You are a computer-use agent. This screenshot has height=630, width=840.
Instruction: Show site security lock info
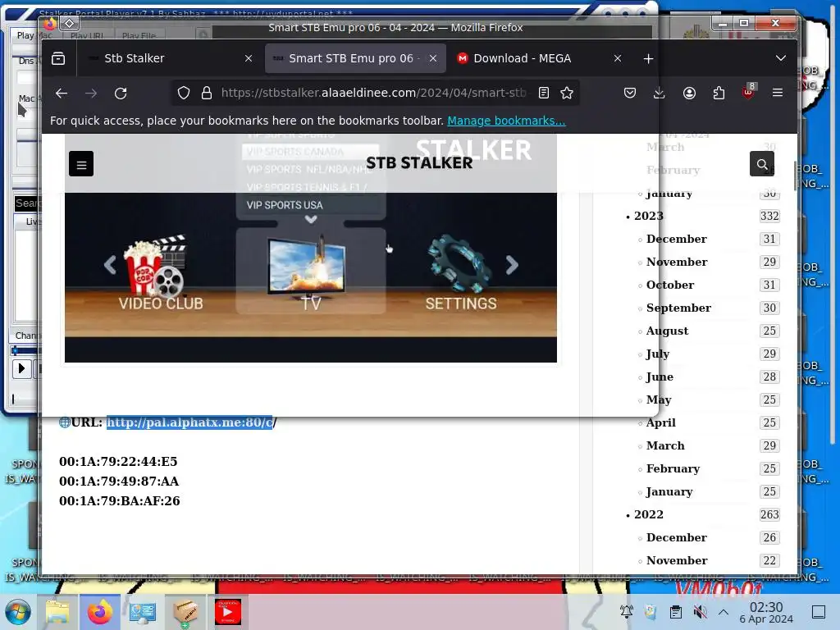[206, 94]
